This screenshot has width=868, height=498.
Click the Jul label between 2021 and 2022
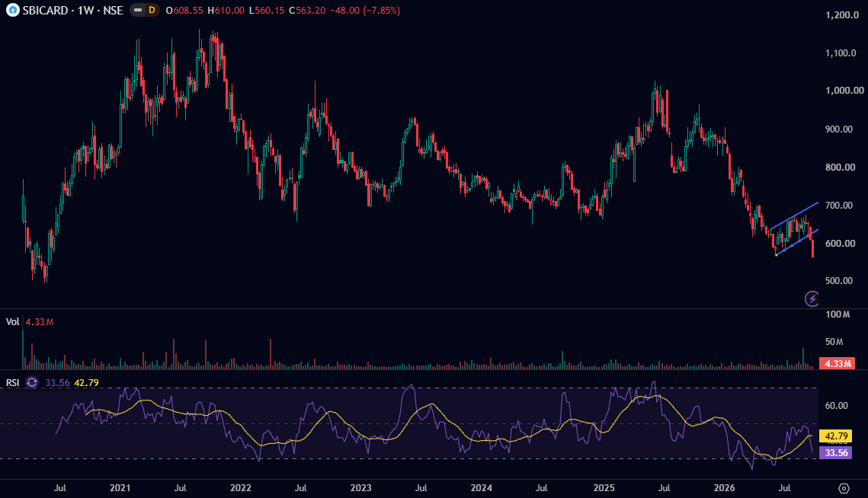[x=181, y=488]
